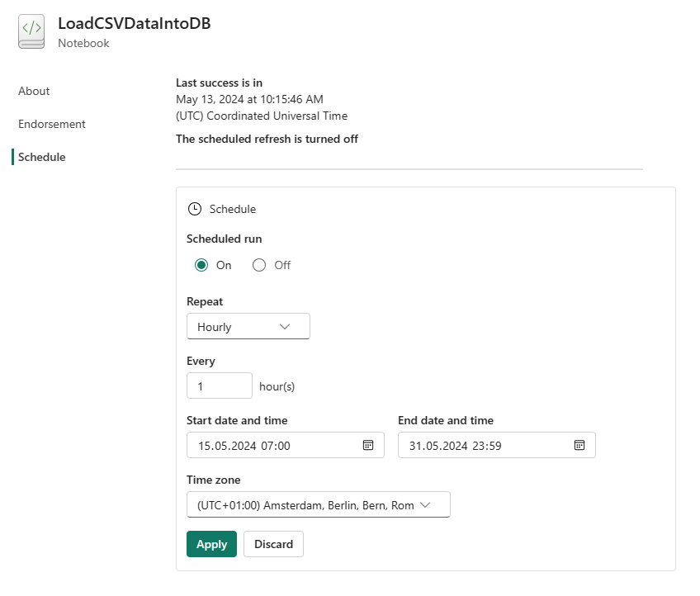The image size is (700, 596).
Task: Click the LoadCSVDataIntoDB notebook title
Action: [x=135, y=24]
